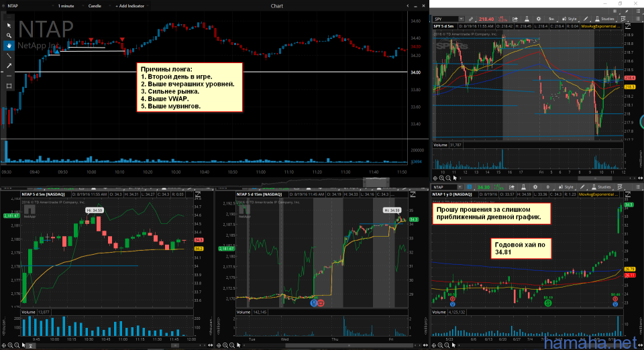Select the magnifier zoom tool
The image size is (644, 350).
[9, 36]
